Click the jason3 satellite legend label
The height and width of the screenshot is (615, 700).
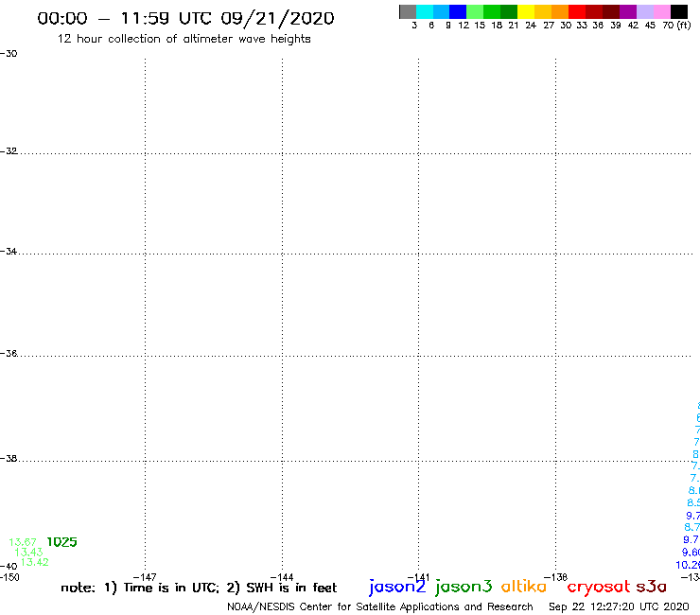pos(464,587)
